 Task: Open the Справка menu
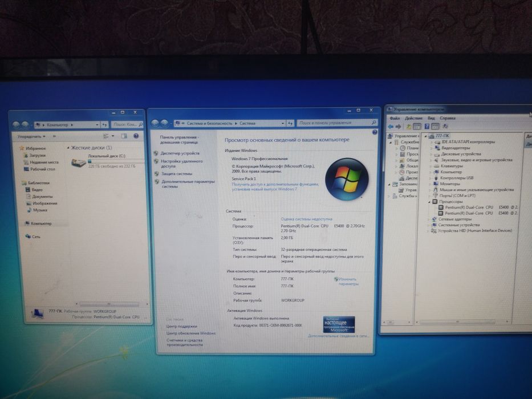click(x=448, y=118)
